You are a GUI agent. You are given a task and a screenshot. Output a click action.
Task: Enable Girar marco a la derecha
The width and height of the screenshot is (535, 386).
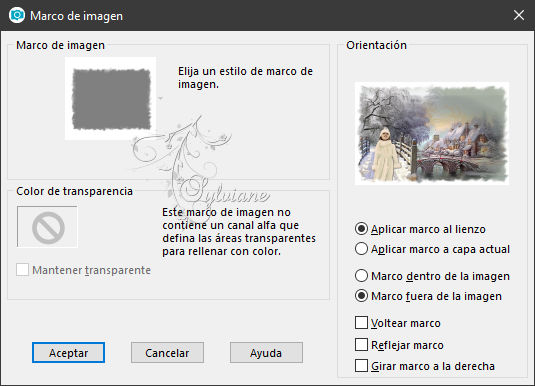point(361,366)
